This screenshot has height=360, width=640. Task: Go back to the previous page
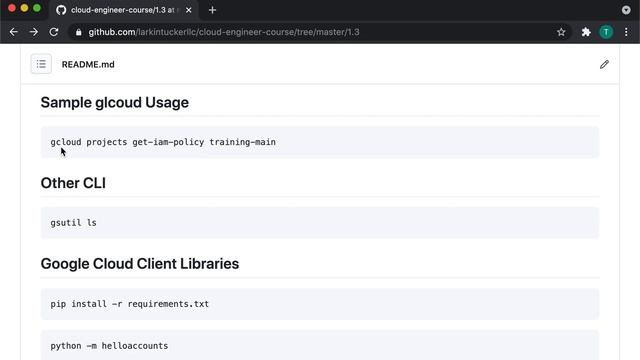[13, 32]
